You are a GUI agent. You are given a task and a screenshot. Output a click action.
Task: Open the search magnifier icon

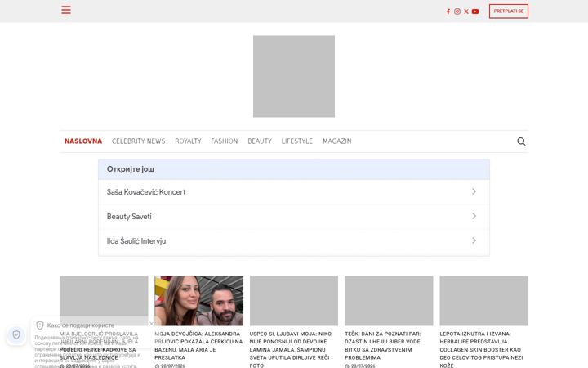pos(521,141)
